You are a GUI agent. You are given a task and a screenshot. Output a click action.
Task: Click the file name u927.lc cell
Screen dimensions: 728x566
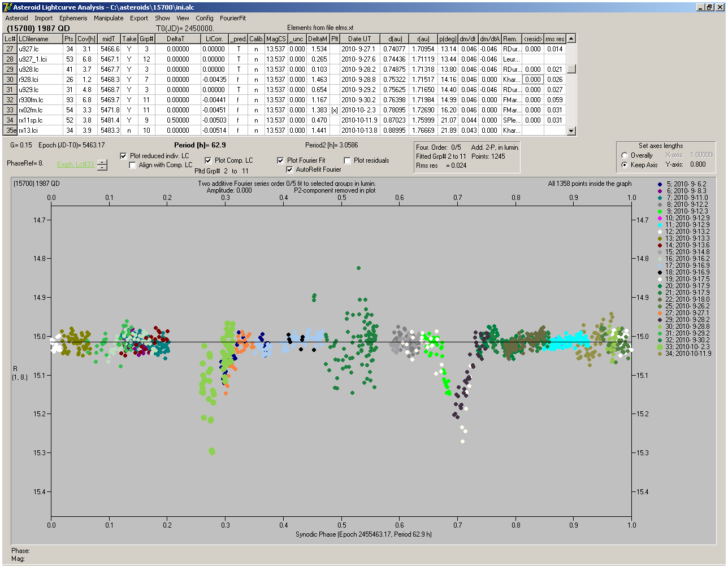40,49
